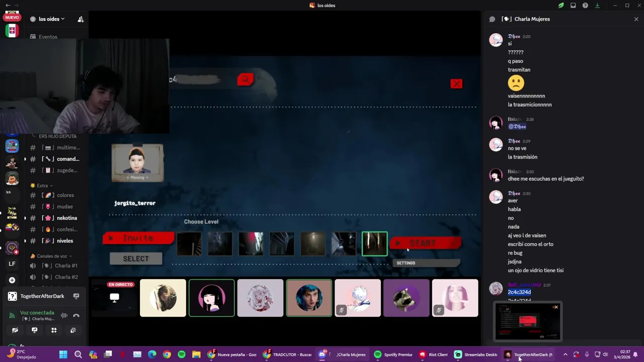The image size is (644, 362).
Task: Click the highlighted 2c4c324d message
Action: (x=519, y=292)
